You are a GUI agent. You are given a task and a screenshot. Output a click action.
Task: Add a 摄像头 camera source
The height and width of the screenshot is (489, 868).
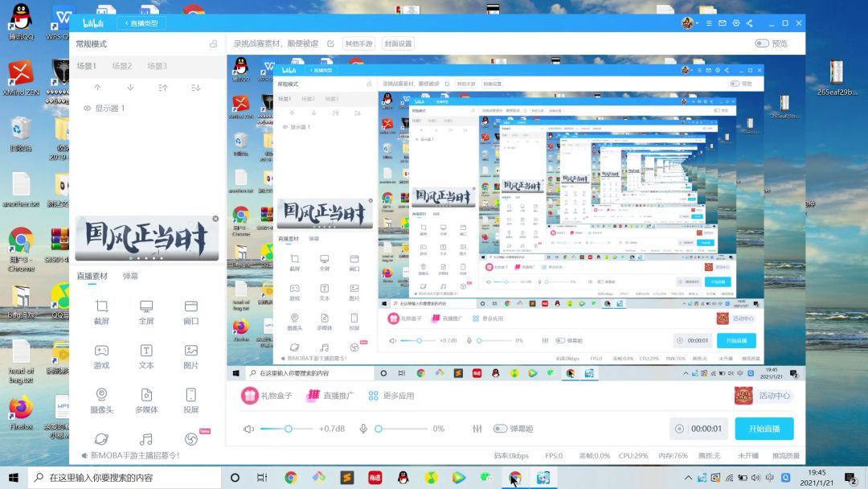point(101,401)
